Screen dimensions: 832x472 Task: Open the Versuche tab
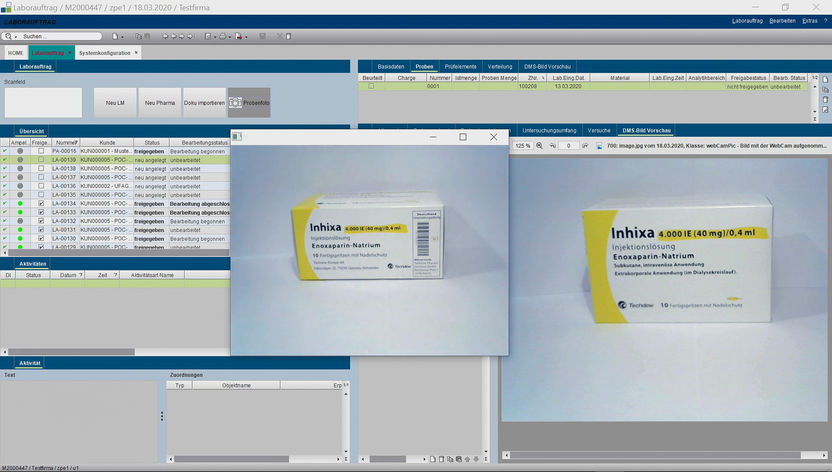pyautogui.click(x=599, y=130)
